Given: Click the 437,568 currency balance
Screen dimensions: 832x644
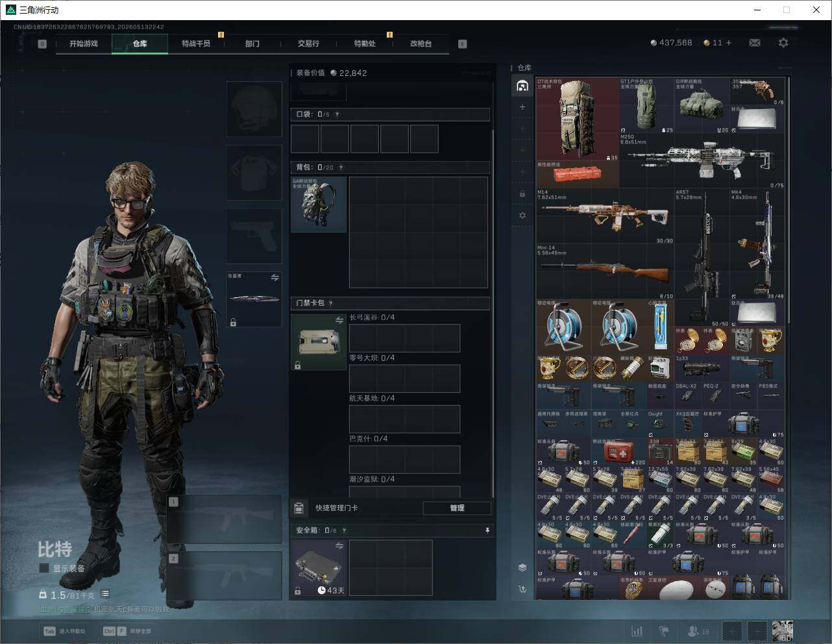Looking at the screenshot, I should [x=671, y=43].
